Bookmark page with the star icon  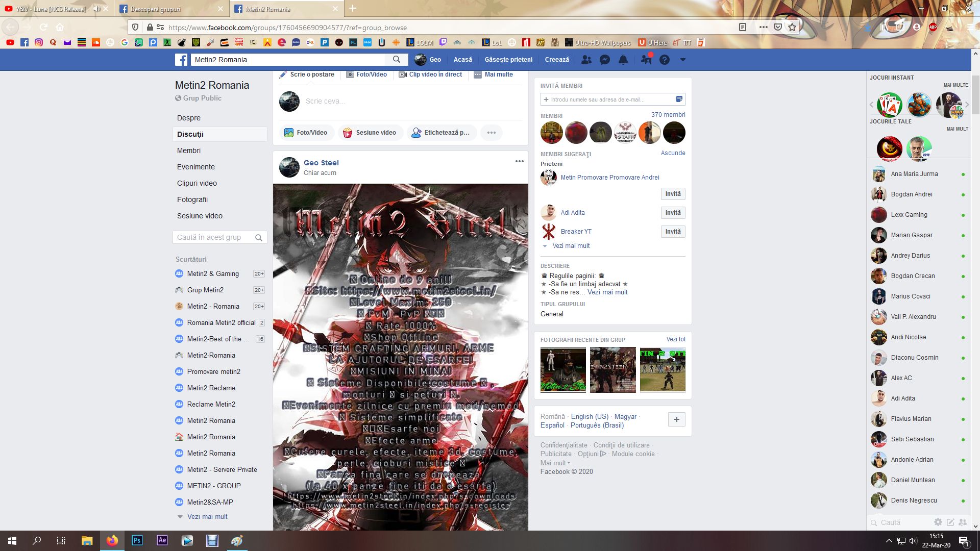[792, 28]
